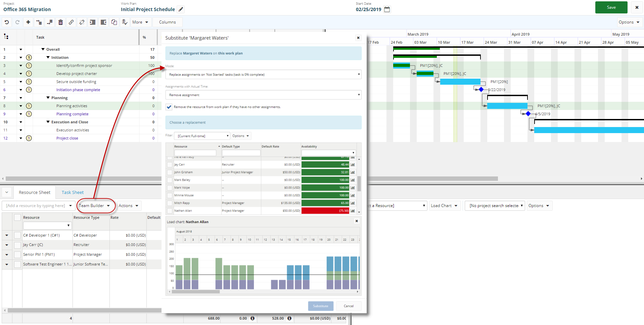This screenshot has height=325, width=644.
Task: Open the Mode dropdown for replace assignments
Action: pyautogui.click(x=263, y=75)
